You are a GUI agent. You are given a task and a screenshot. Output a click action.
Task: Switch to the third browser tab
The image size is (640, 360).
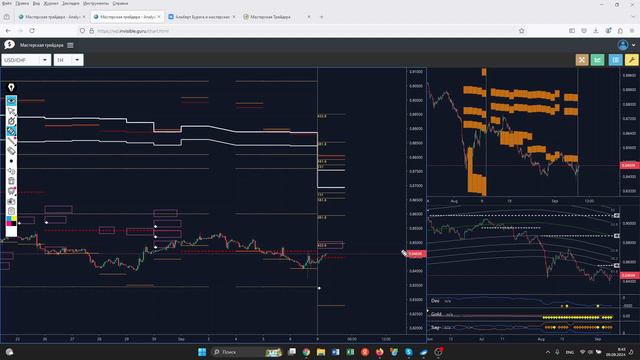tap(202, 17)
